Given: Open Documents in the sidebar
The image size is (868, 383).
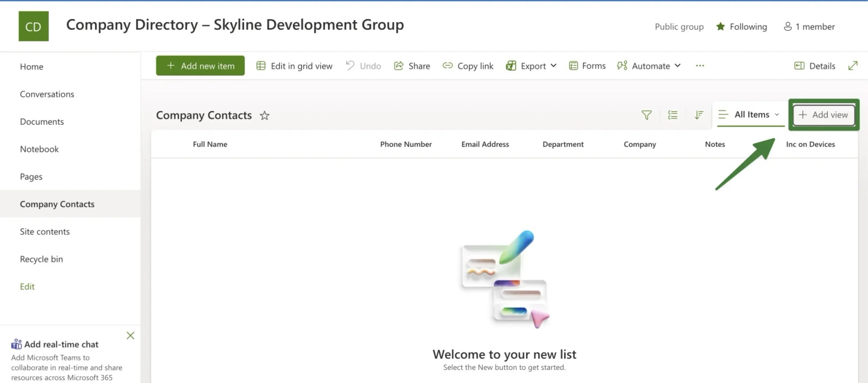Looking at the screenshot, I should click(42, 122).
